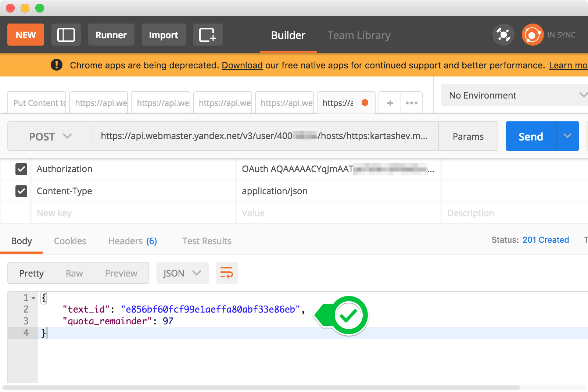Select the Put Content request tab

[x=37, y=103]
